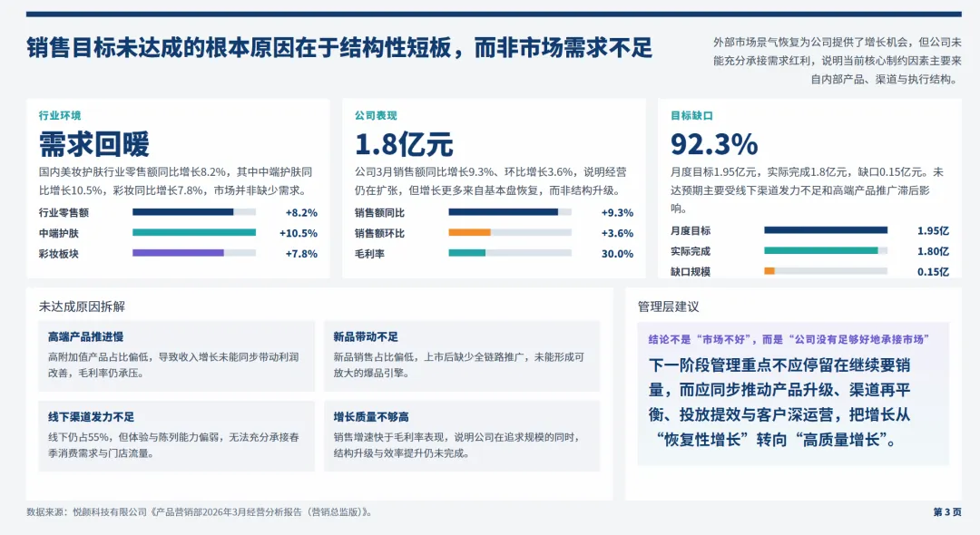
Task: Click the 毛利率 30.0% value
Action: pyautogui.click(x=618, y=252)
